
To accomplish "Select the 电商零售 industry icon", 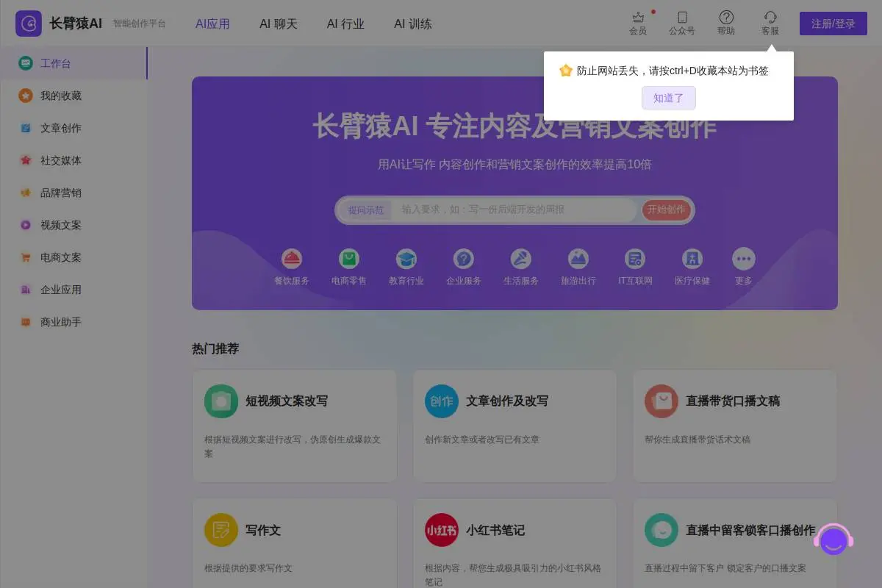I will coord(349,259).
